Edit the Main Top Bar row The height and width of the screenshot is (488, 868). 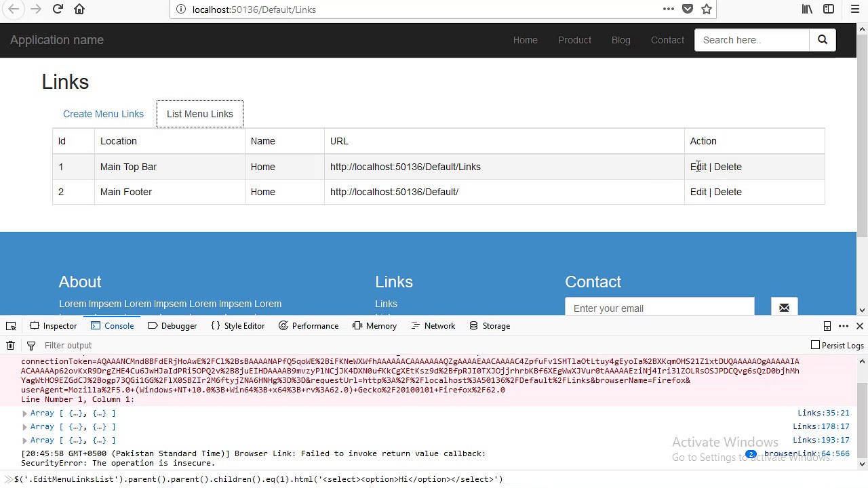click(x=698, y=167)
